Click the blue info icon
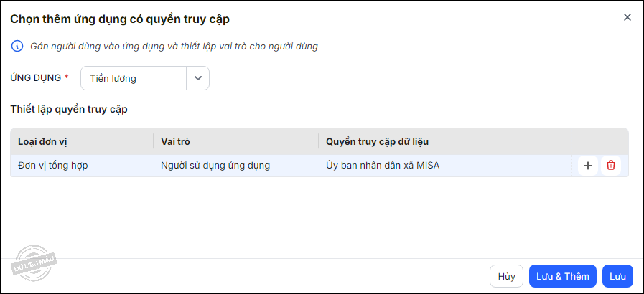644x294 pixels. tap(17, 46)
